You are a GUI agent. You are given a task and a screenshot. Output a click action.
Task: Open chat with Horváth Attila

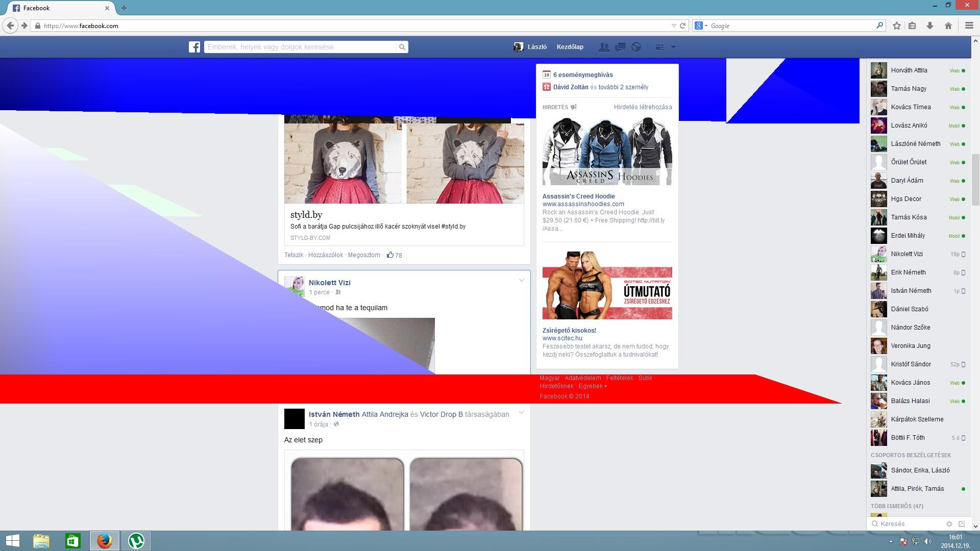tap(918, 70)
